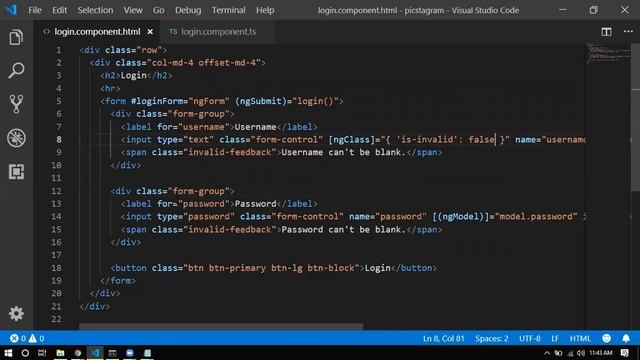Click the clock showing 11:43 AM
640x360 pixels.
pyautogui.click(x=600, y=353)
